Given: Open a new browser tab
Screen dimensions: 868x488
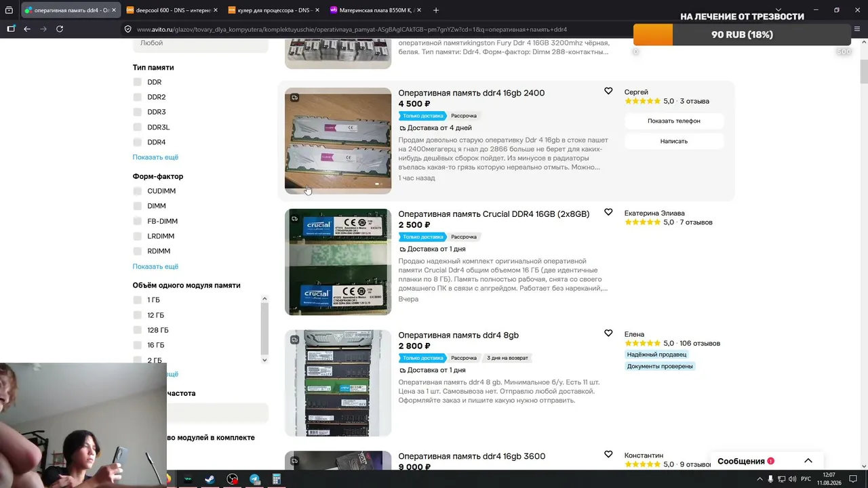Looking at the screenshot, I should (436, 10).
